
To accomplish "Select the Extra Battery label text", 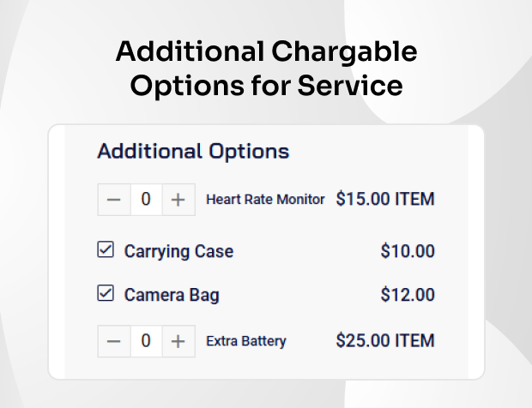I will pos(246,341).
